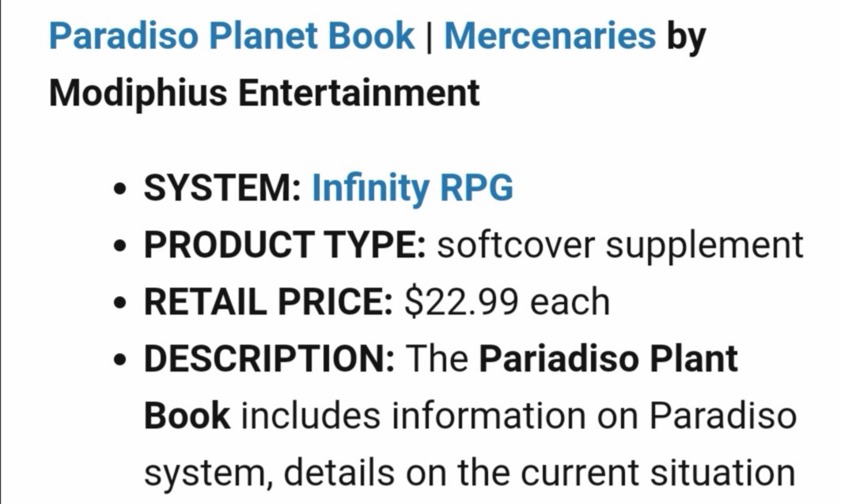Click the pipe separator between title links

pos(429,37)
